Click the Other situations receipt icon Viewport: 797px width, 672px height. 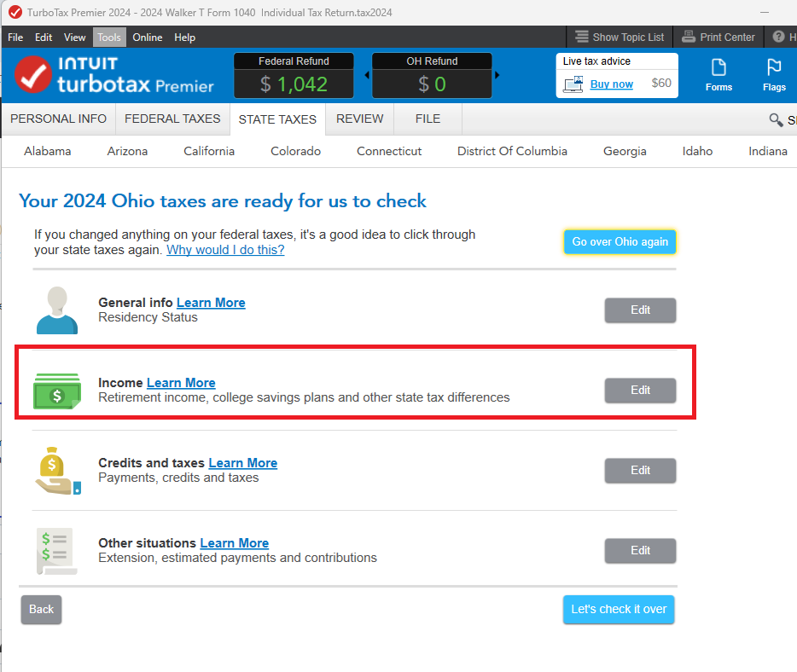56,551
